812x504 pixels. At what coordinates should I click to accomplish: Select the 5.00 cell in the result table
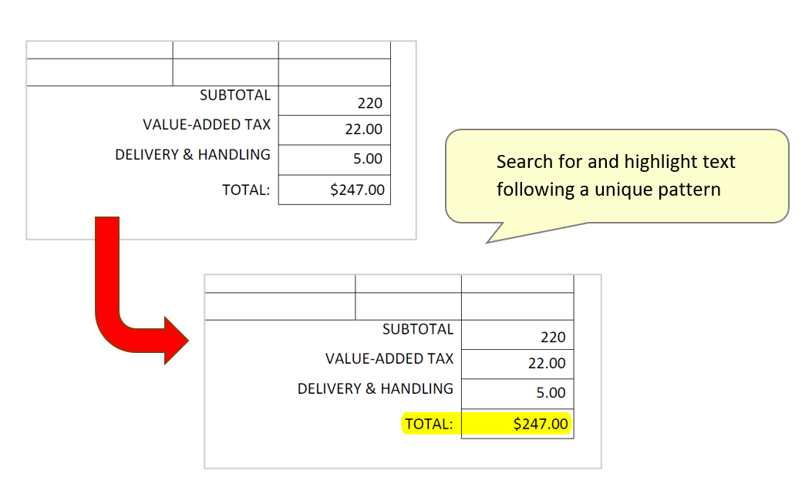[x=517, y=393]
